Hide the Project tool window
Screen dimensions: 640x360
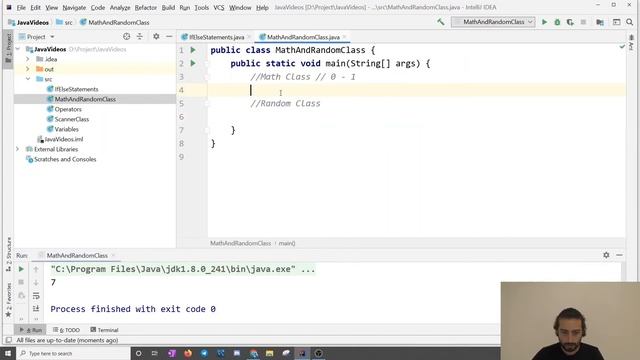[x=169, y=37]
